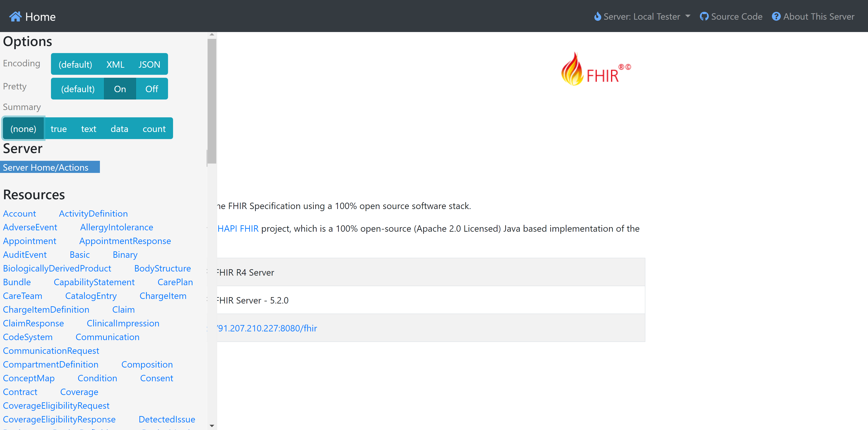Viewport: 868px width, 430px height.
Task: Open the HAPI FHIR project link
Action: click(238, 228)
